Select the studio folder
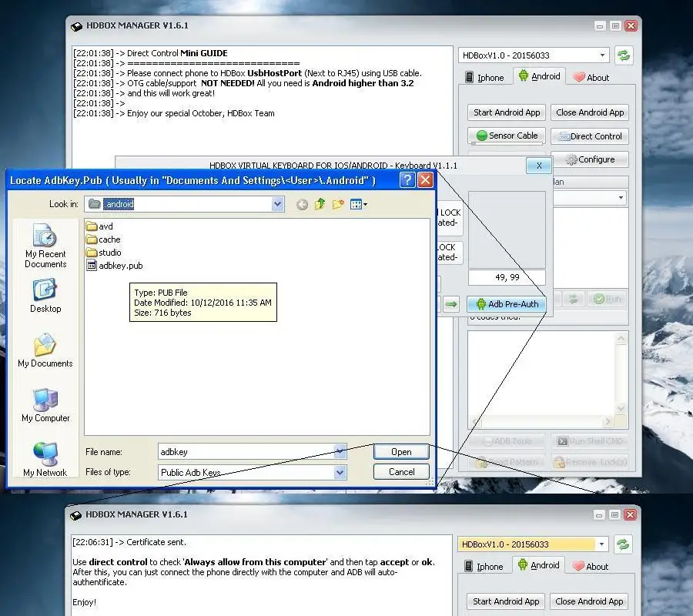This screenshot has width=693, height=616. 104,253
